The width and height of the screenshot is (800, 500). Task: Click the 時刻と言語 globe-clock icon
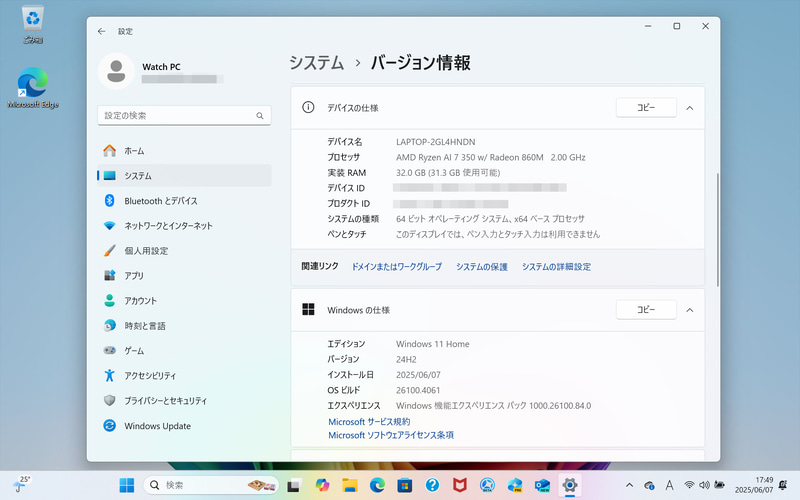point(109,326)
